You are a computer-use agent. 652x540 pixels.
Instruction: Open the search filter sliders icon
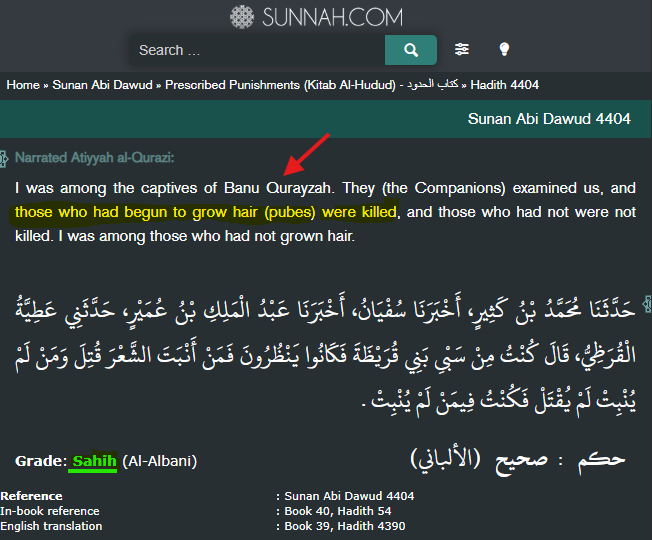[462, 49]
